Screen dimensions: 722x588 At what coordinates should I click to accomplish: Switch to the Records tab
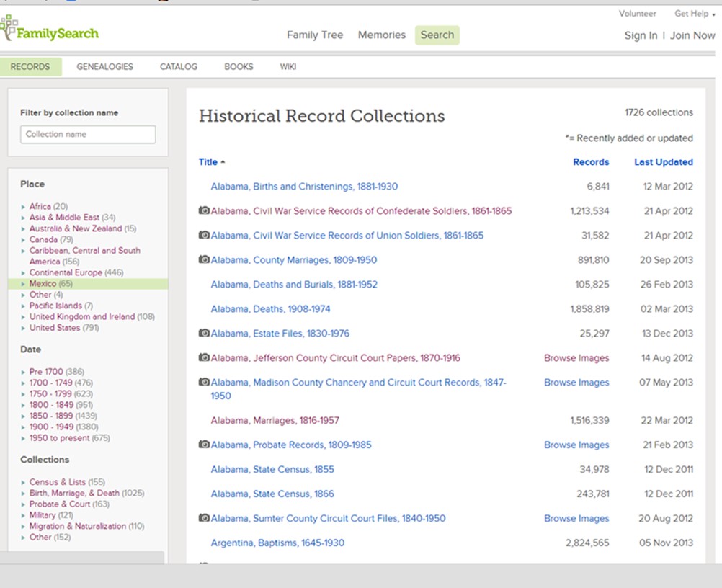[x=30, y=67]
